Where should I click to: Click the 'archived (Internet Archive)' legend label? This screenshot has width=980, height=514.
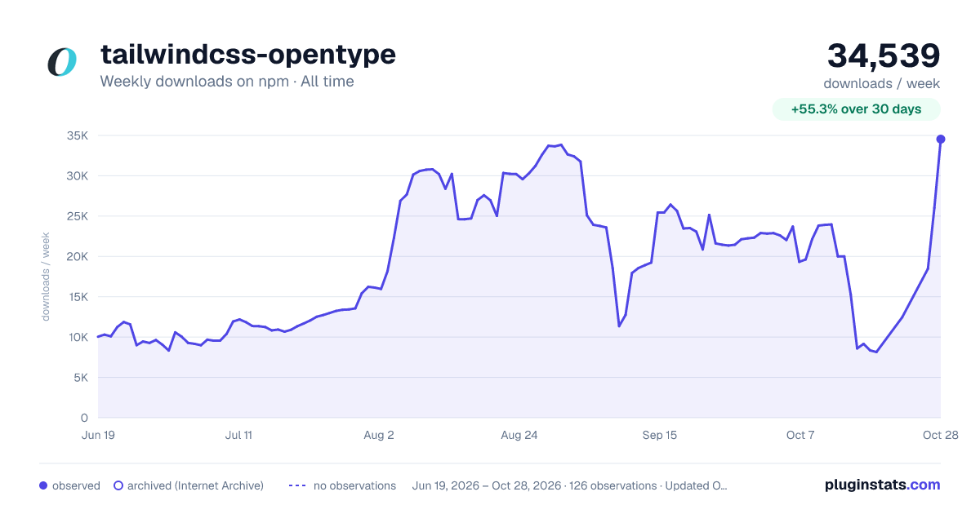[195, 485]
